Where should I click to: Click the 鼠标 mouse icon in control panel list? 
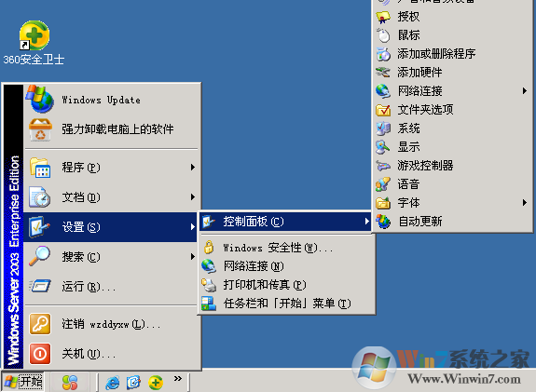[383, 34]
